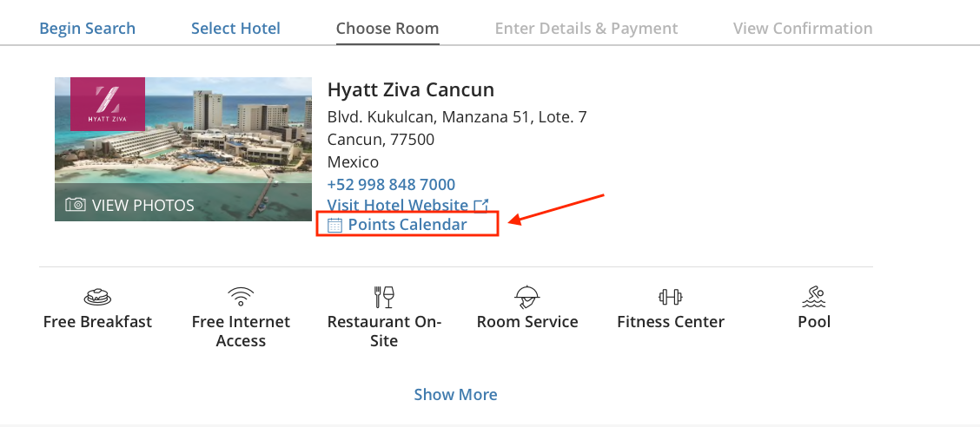This screenshot has width=980, height=427.
Task: Click the Pool swimmer icon
Action: 814,297
